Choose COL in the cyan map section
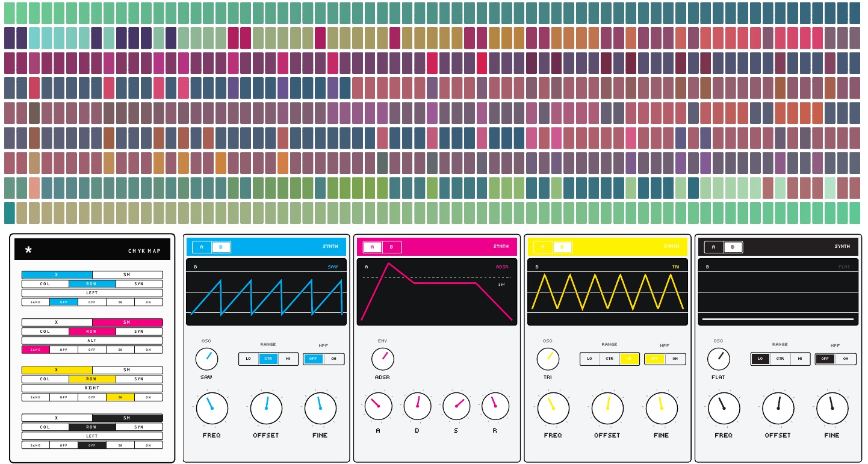 point(45,283)
